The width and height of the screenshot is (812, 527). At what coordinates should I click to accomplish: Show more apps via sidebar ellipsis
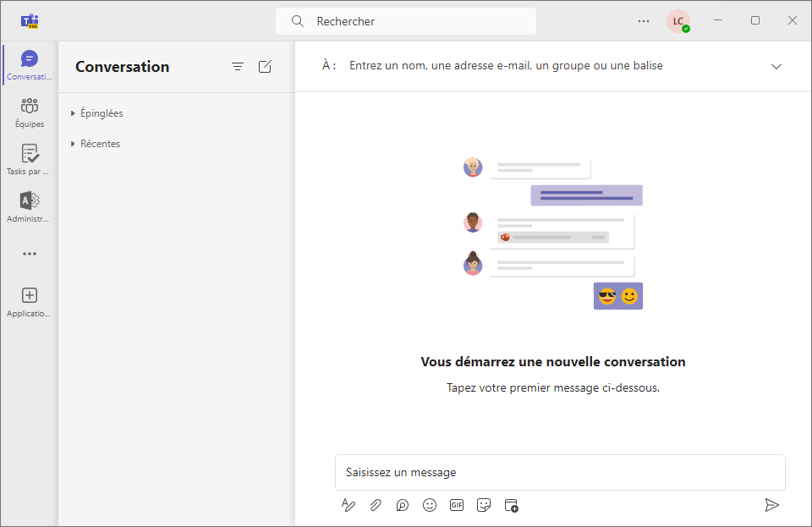[x=30, y=254]
